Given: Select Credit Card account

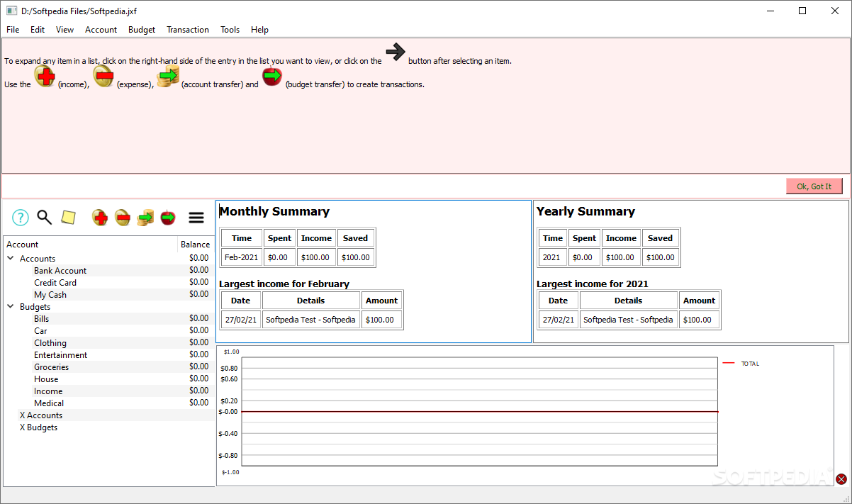Looking at the screenshot, I should (x=55, y=283).
